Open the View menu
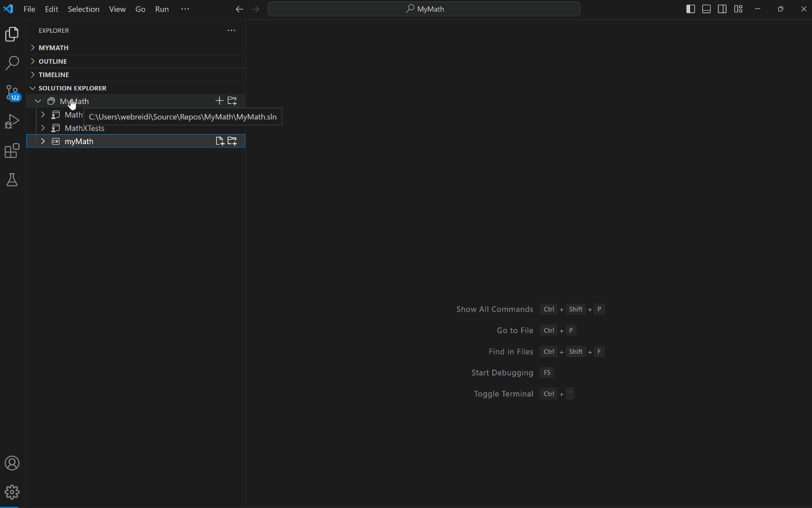This screenshot has width=812, height=508. (117, 9)
